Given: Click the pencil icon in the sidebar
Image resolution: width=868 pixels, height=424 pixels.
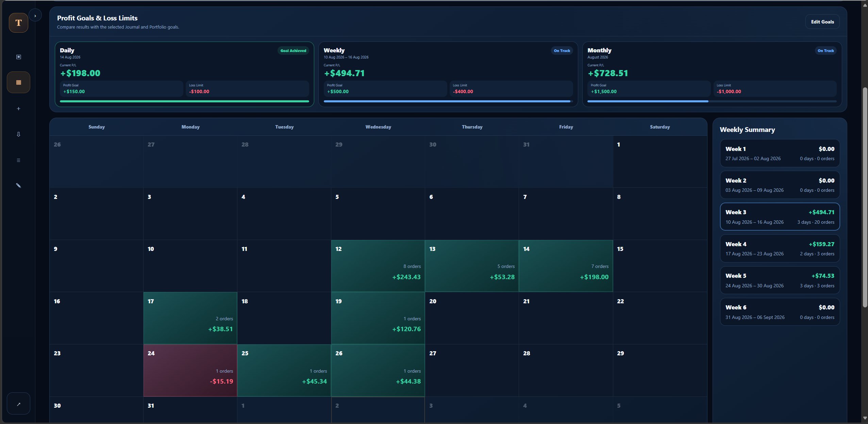Looking at the screenshot, I should point(18,186).
